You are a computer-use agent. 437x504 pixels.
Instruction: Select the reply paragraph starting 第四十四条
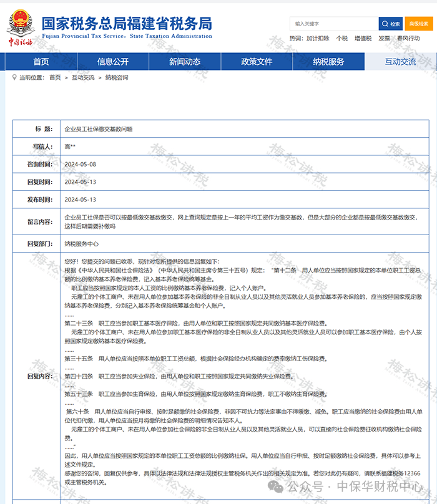coord(179,376)
